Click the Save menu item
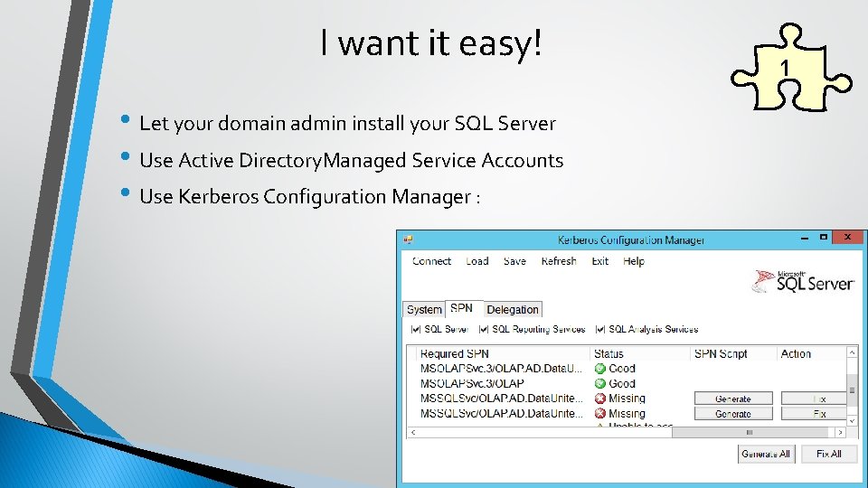Image resolution: width=868 pixels, height=488 pixels. (514, 261)
